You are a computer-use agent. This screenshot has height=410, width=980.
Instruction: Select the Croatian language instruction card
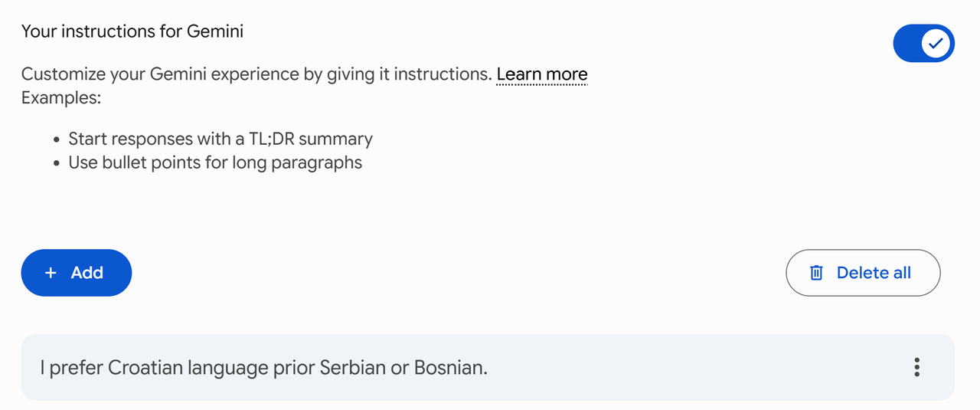tap(488, 367)
